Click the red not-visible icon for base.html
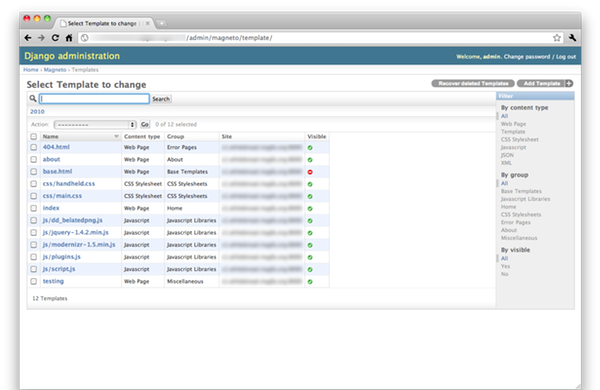This screenshot has height=390, width=600. [x=310, y=172]
